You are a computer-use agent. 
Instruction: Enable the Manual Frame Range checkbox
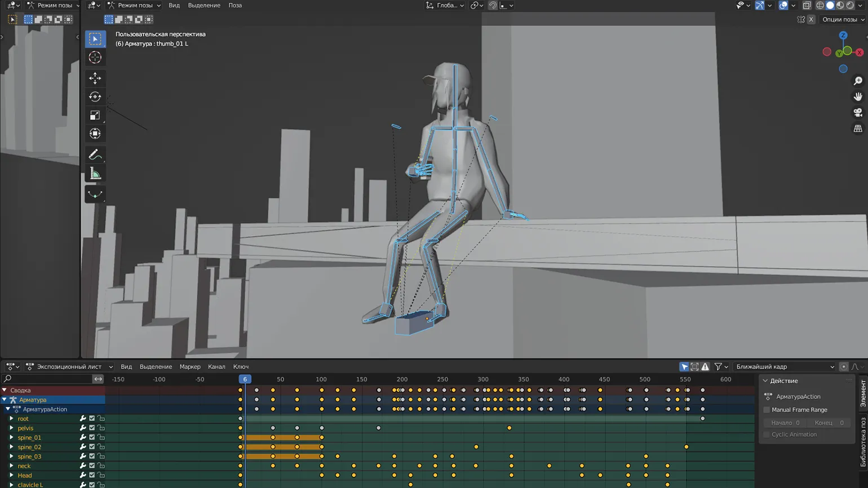pos(767,410)
